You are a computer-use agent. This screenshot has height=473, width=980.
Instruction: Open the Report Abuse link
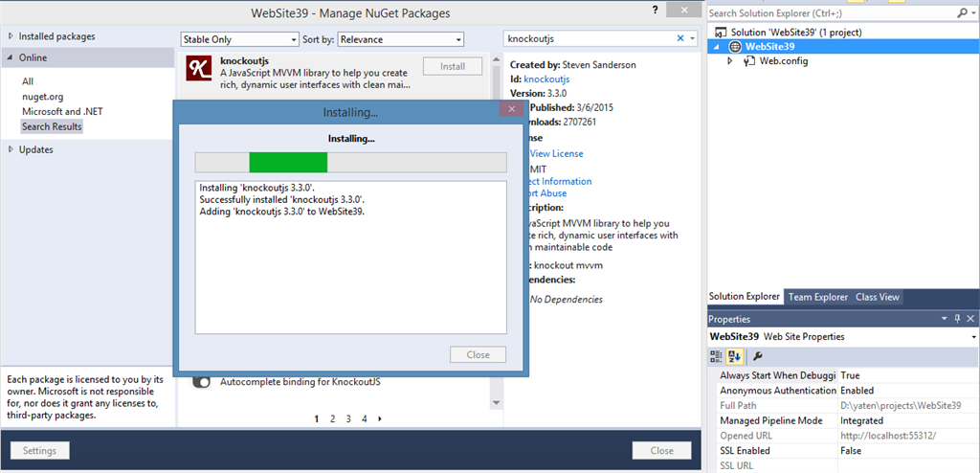tap(546, 193)
